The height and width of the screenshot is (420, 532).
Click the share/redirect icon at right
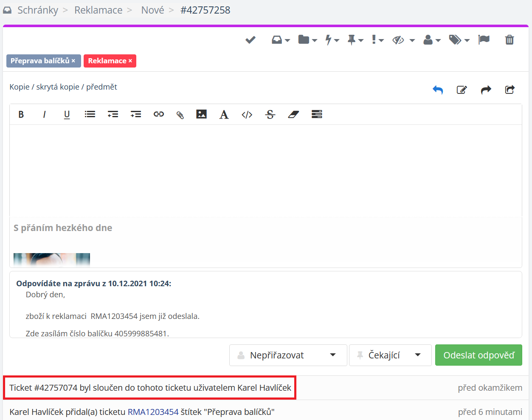(x=510, y=90)
